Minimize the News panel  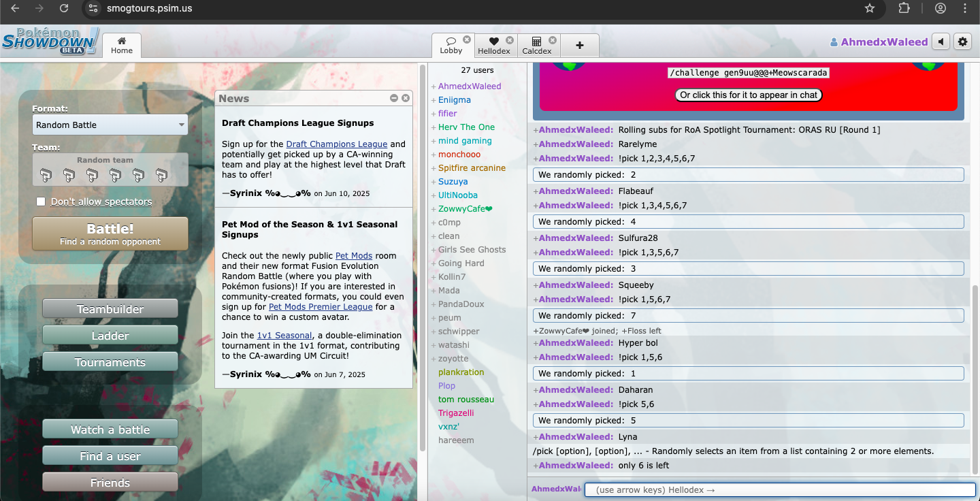point(394,98)
